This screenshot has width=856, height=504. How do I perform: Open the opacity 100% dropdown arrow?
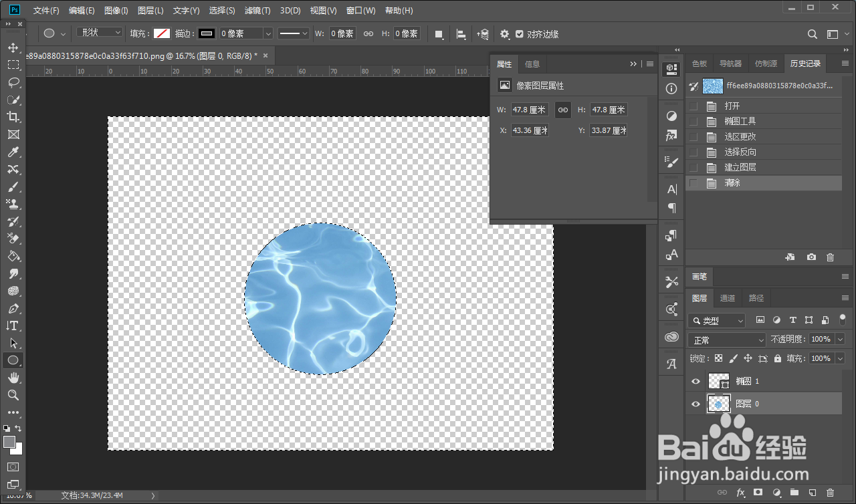841,340
